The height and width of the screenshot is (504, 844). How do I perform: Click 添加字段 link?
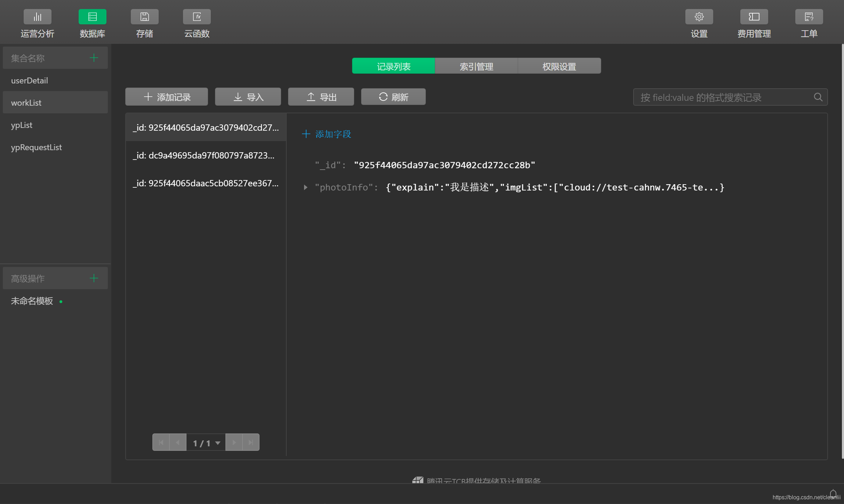point(333,134)
